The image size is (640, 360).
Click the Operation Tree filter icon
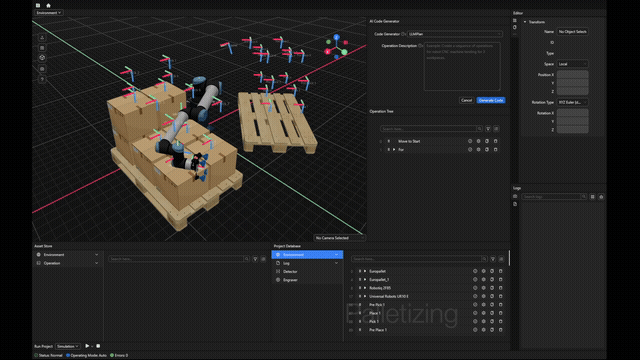click(x=488, y=129)
